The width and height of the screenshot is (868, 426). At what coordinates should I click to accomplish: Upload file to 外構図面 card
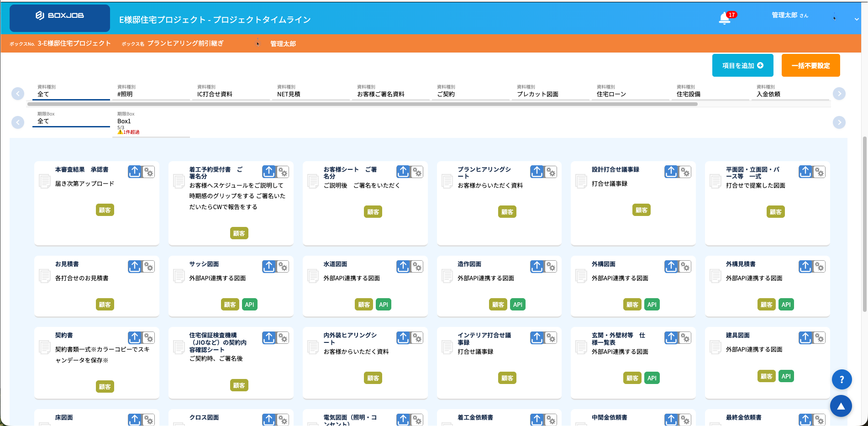tap(671, 266)
